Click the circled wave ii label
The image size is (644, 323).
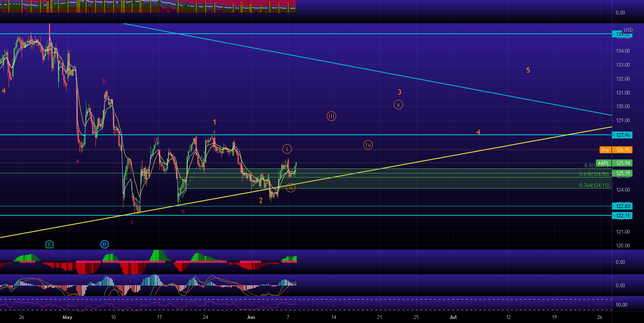[x=291, y=188]
